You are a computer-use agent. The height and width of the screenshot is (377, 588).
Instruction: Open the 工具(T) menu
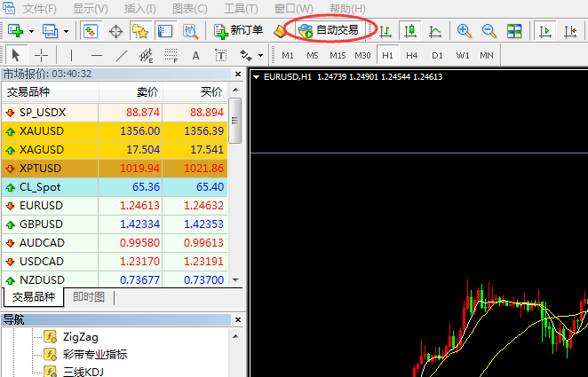(x=241, y=9)
